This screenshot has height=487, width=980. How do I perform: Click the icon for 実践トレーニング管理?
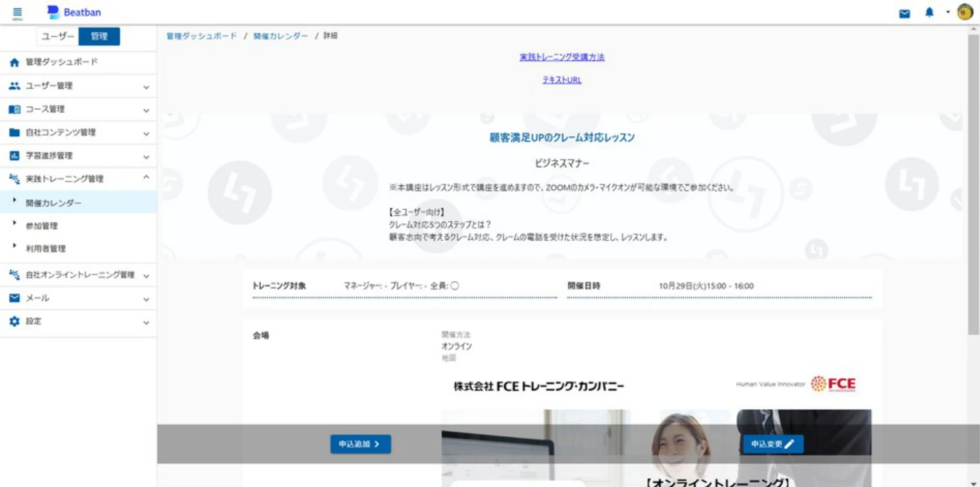coord(15,179)
